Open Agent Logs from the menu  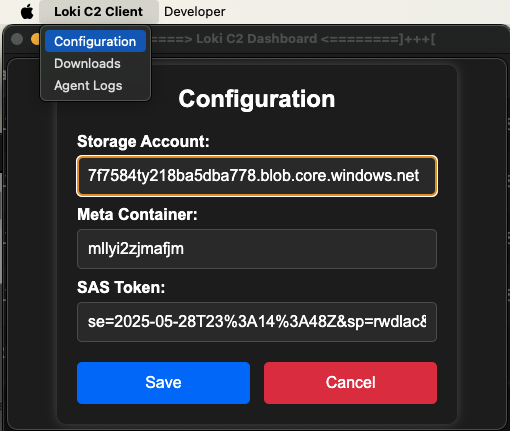click(88, 85)
